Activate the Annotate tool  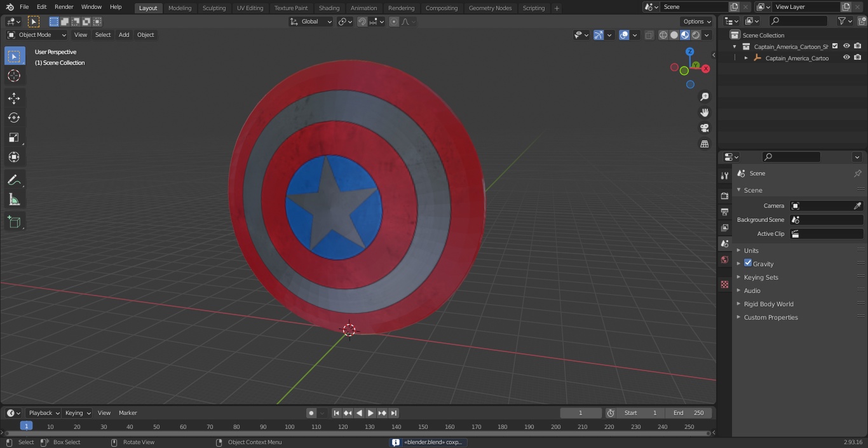(14, 180)
